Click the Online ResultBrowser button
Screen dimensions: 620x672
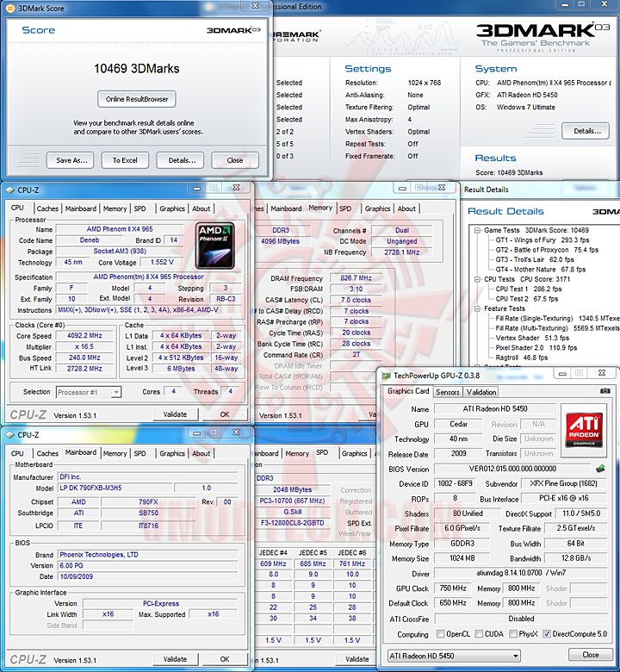[x=137, y=99]
